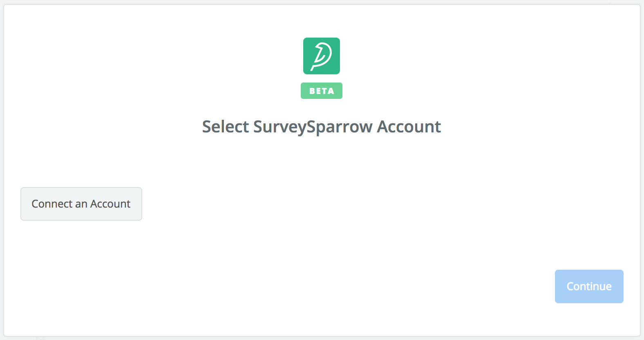Click the word "Select" in the heading
Image resolution: width=644 pixels, height=340 pixels.
coord(226,127)
